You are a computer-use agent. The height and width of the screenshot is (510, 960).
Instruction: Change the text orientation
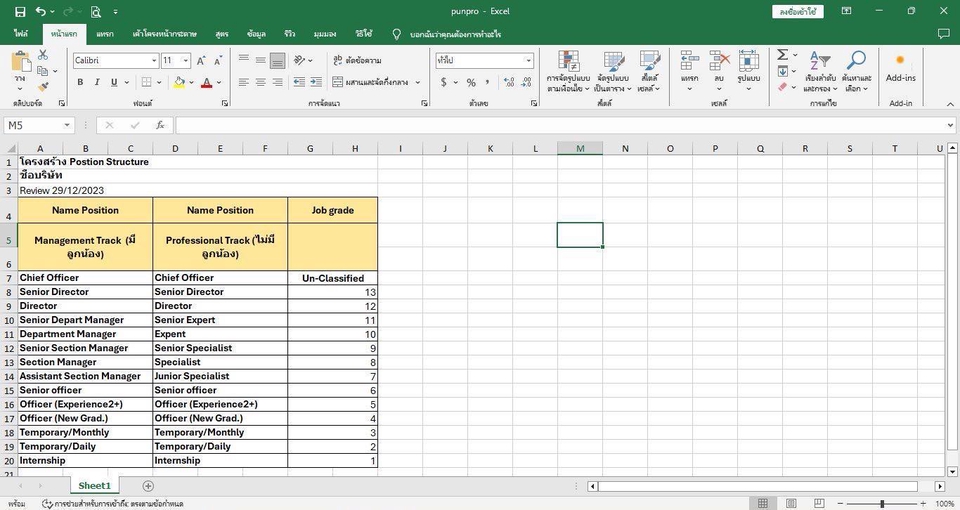pos(299,60)
